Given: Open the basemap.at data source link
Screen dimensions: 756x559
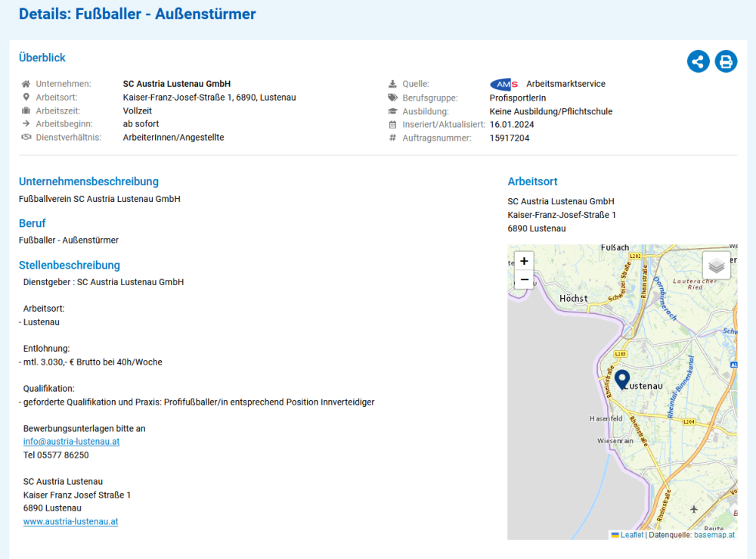Looking at the screenshot, I should (x=714, y=535).
